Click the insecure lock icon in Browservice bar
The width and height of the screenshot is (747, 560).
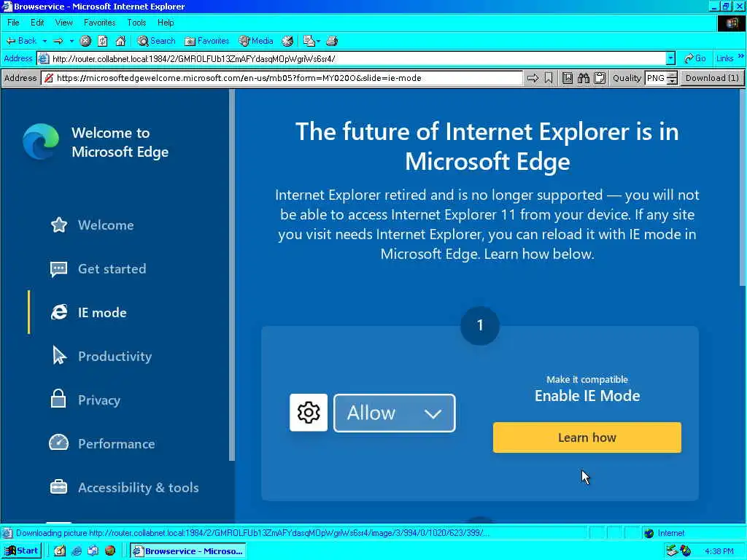(x=49, y=78)
